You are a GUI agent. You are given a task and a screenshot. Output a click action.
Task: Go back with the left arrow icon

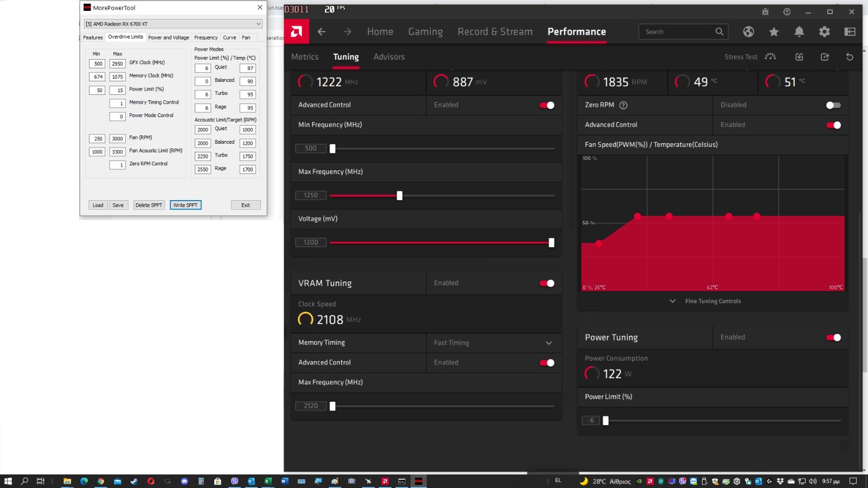click(322, 31)
